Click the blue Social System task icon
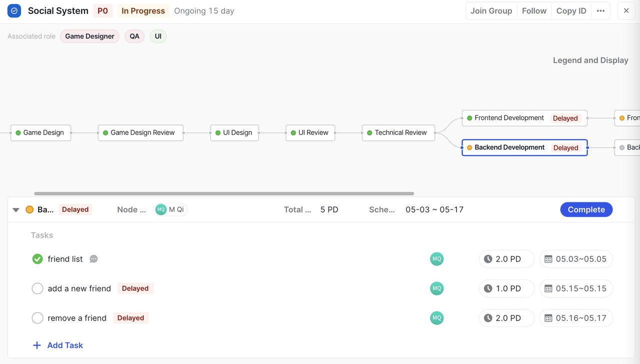 pos(14,11)
